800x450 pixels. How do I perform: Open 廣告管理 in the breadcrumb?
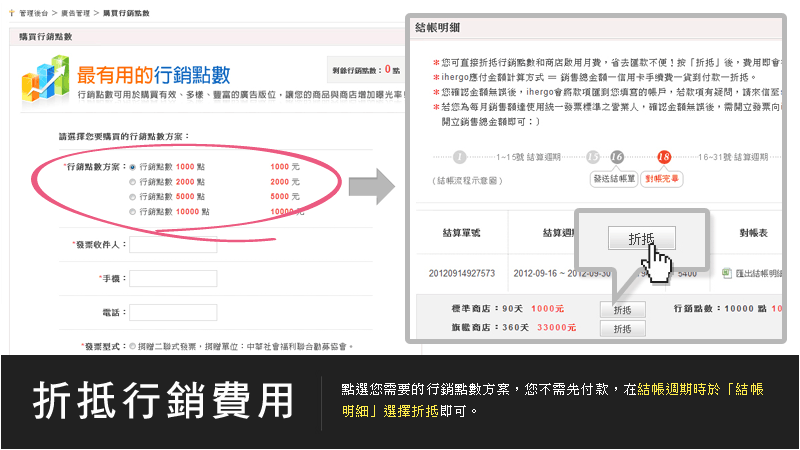pyautogui.click(x=74, y=12)
